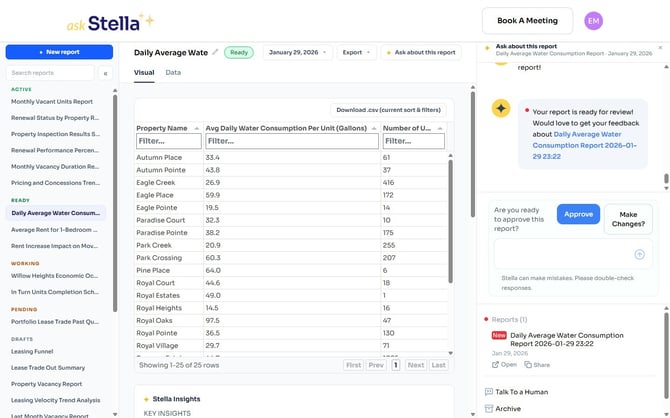Click the Next pagination button

(416, 365)
